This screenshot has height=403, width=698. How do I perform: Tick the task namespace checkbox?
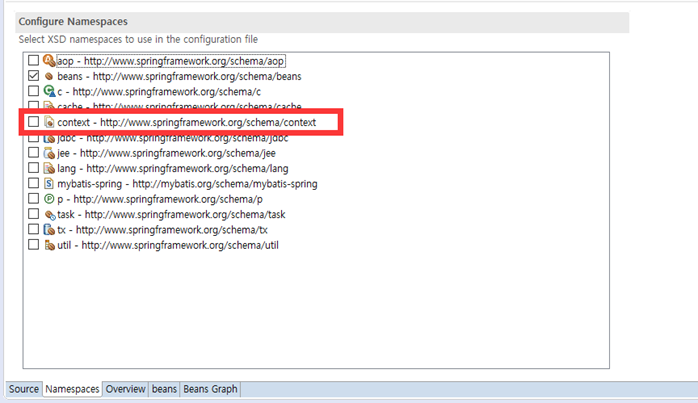(33, 214)
